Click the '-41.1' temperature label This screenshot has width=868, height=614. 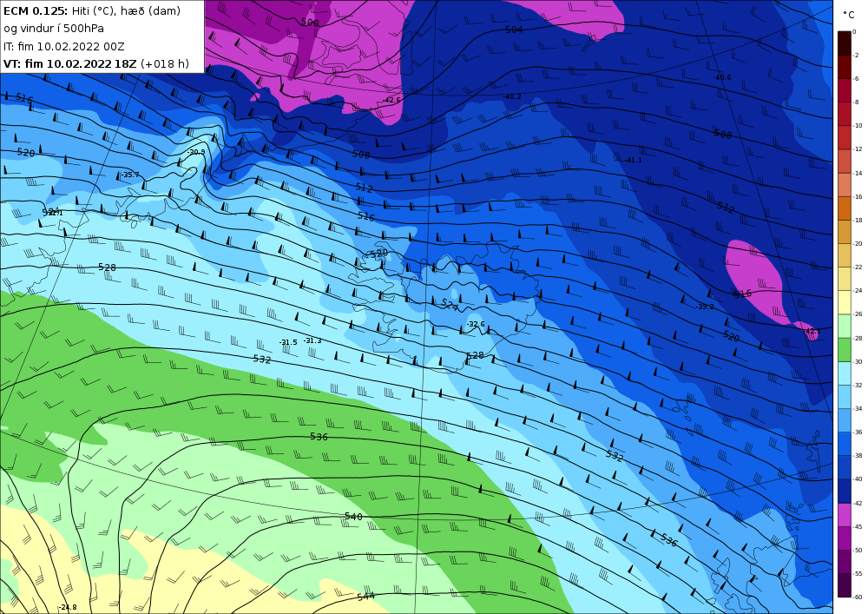pyautogui.click(x=633, y=160)
